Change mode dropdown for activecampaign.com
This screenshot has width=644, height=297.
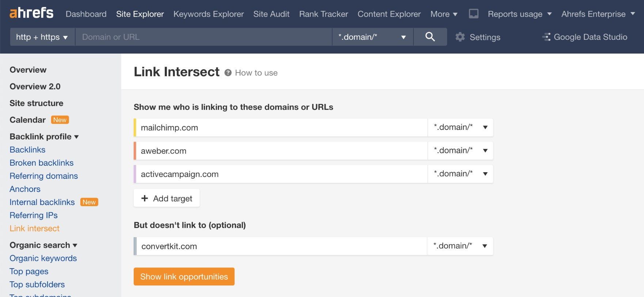click(460, 174)
